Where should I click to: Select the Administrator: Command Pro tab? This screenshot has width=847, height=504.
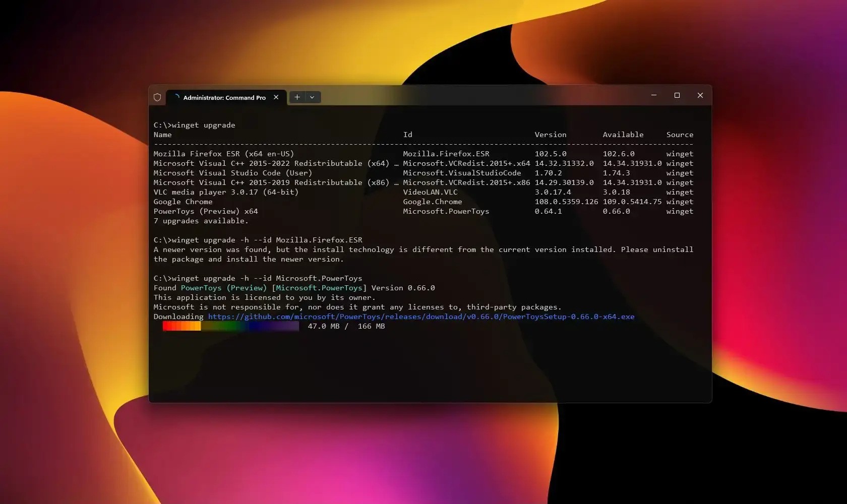[x=224, y=97]
